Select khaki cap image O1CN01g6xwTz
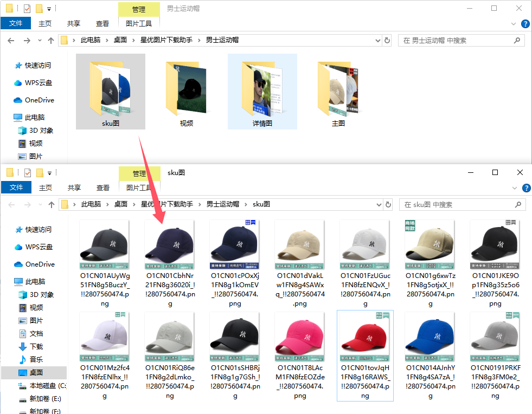 (x=430, y=263)
